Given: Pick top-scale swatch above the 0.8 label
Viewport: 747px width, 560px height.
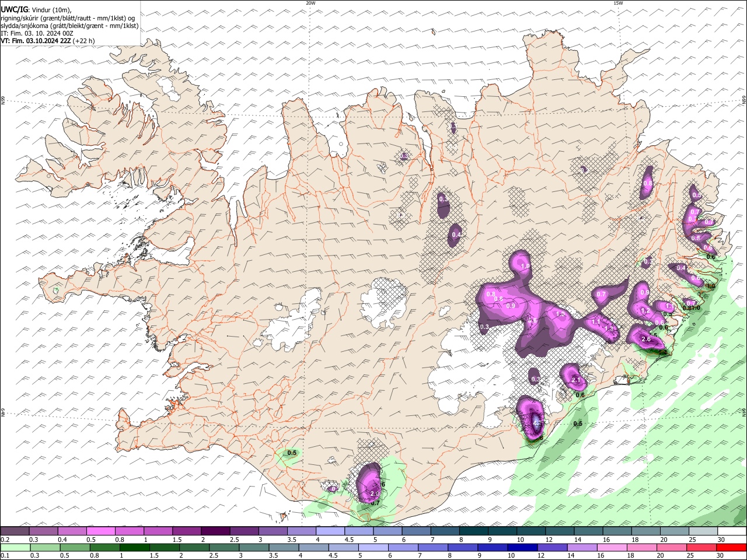Looking at the screenshot, I should [129, 531].
